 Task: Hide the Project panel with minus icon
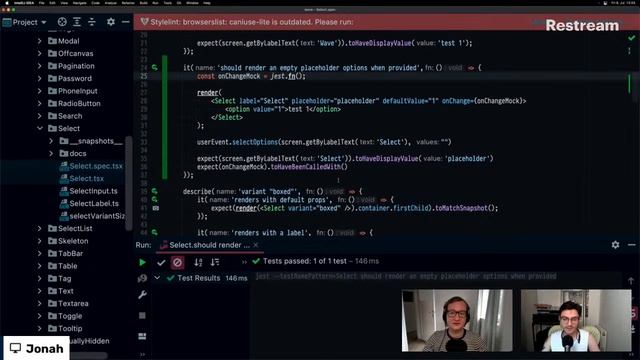point(126,22)
